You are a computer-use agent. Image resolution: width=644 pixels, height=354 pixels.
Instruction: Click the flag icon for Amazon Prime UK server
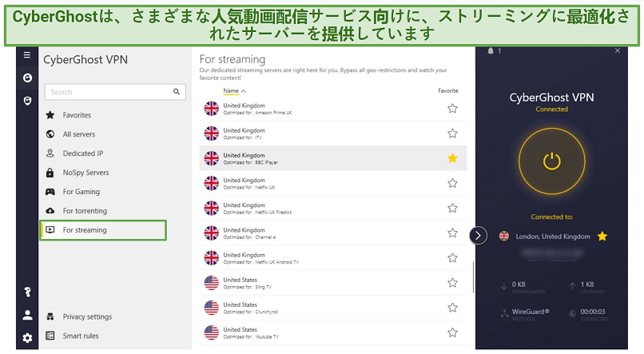coord(212,109)
